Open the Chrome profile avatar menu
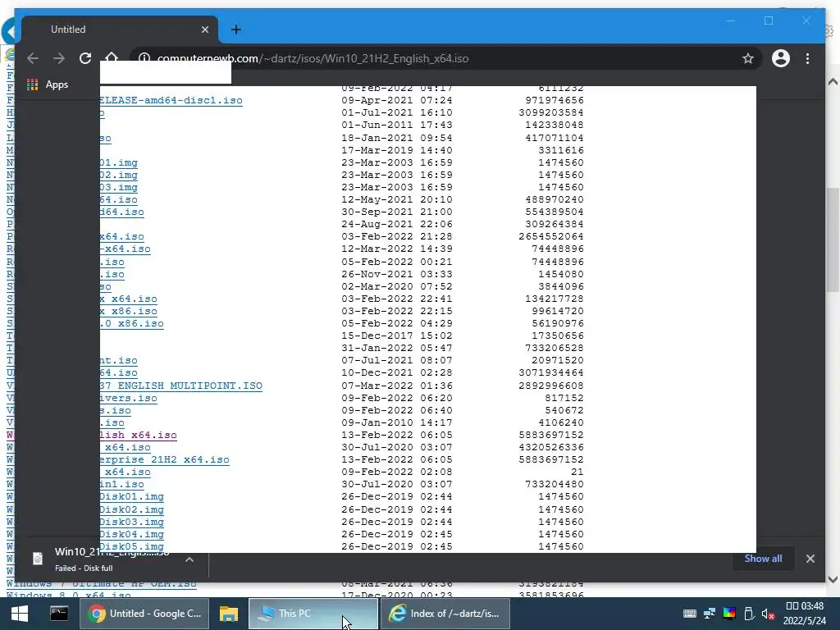Image resolution: width=840 pixels, height=630 pixels. click(x=781, y=58)
